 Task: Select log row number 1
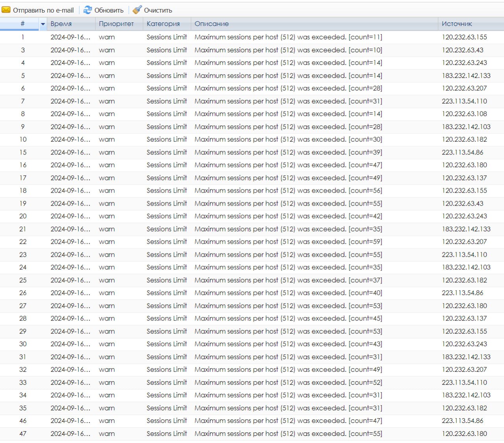23,37
